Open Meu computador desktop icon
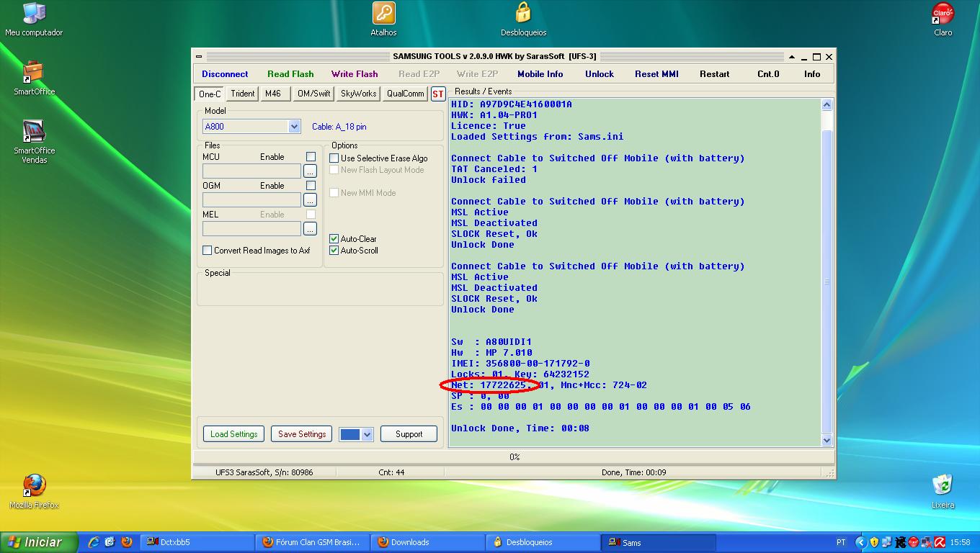980x553 pixels. point(34,19)
